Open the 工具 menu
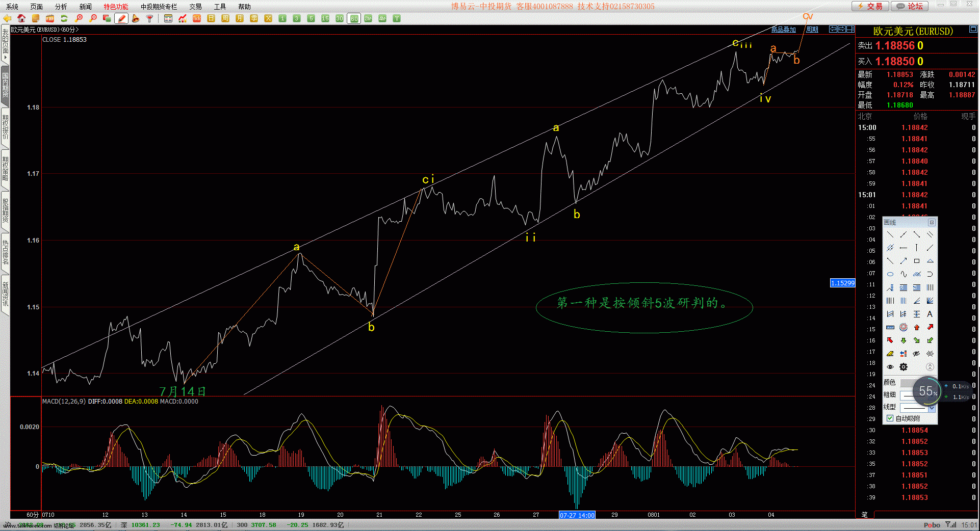 pyautogui.click(x=220, y=7)
